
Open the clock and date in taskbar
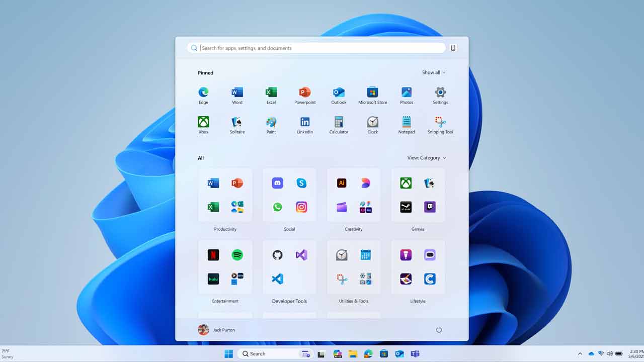pyautogui.click(x=636, y=353)
